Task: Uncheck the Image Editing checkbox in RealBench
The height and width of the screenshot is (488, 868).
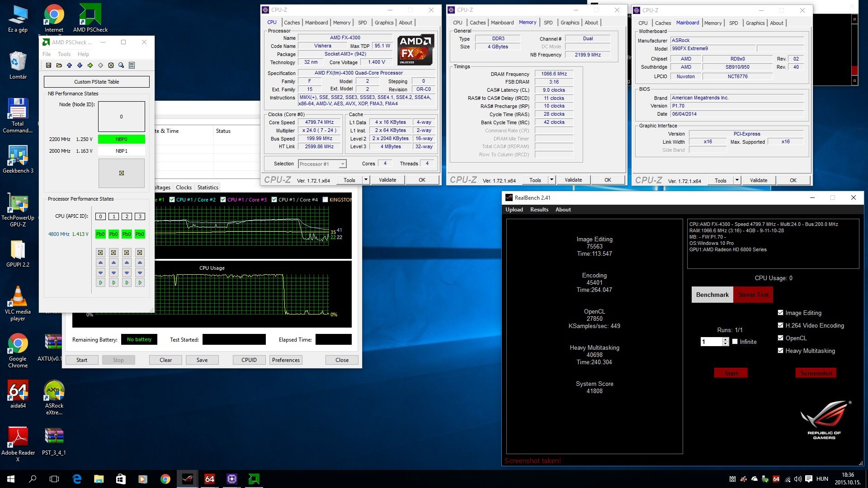Action: click(x=780, y=313)
